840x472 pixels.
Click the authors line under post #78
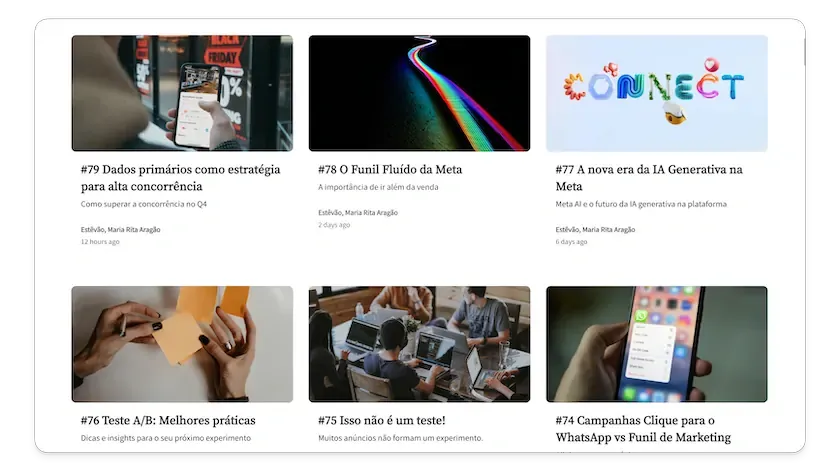[358, 213]
